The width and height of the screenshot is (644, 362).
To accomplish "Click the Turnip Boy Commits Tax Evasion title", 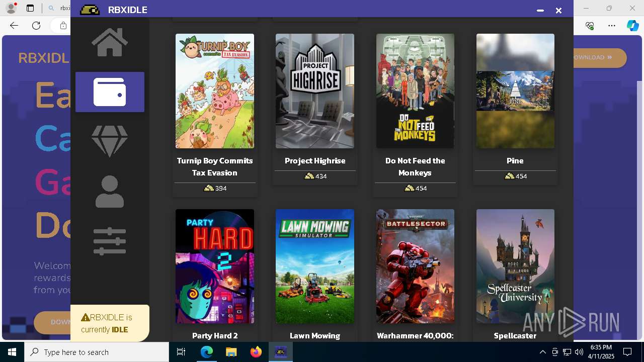I will point(215,166).
